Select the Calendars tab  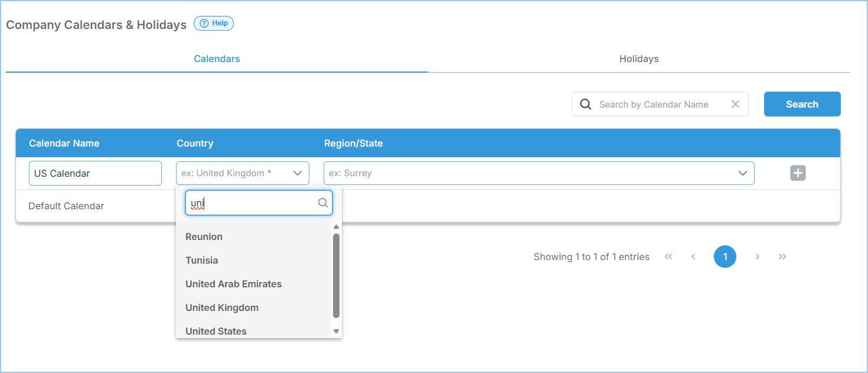coord(217,59)
